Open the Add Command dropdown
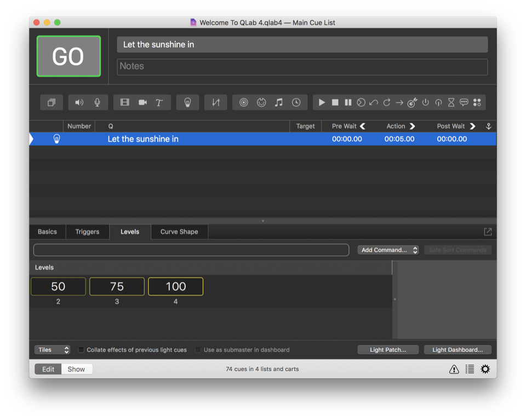The width and height of the screenshot is (526, 420). point(388,250)
